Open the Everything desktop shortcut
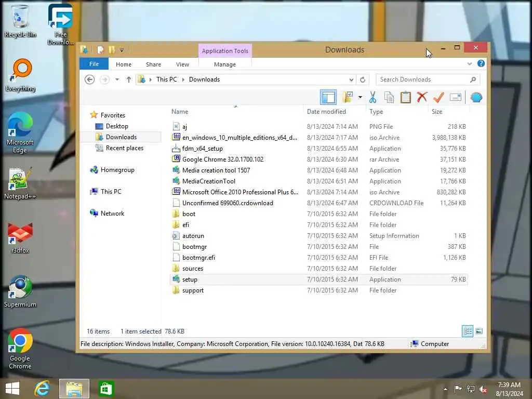Screen dimensions: 532x399 [20, 75]
